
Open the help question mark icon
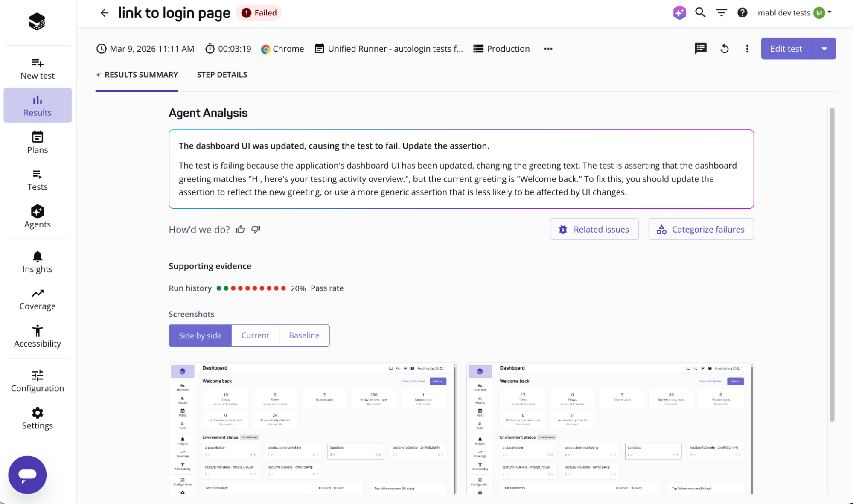tap(742, 13)
